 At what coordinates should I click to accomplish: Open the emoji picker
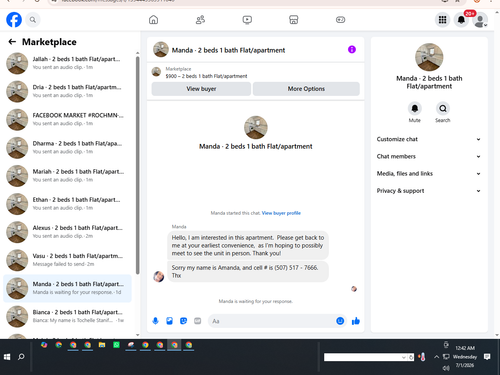tap(340, 321)
